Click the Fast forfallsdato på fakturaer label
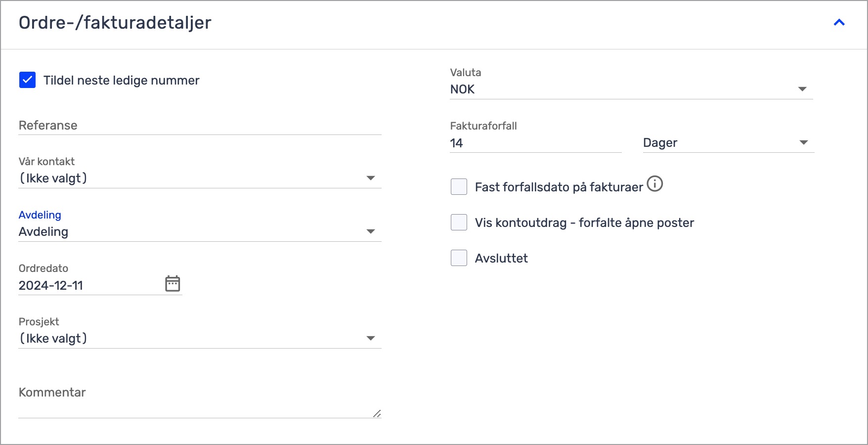 [x=559, y=187]
